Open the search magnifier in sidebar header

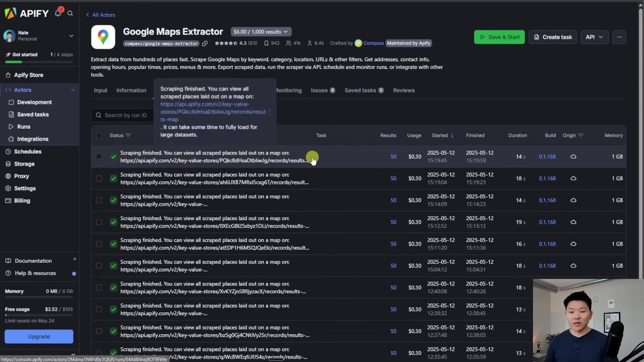70,13
